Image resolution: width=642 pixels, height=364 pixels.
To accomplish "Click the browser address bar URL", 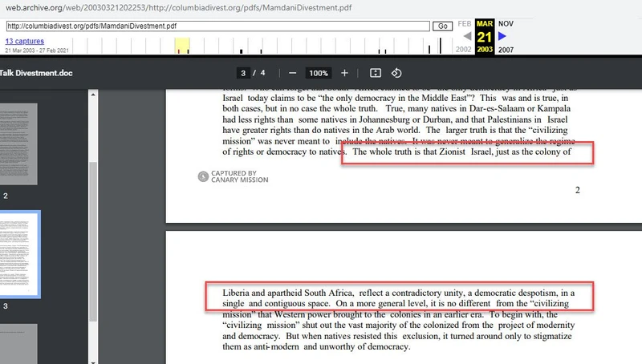I will [178, 7].
